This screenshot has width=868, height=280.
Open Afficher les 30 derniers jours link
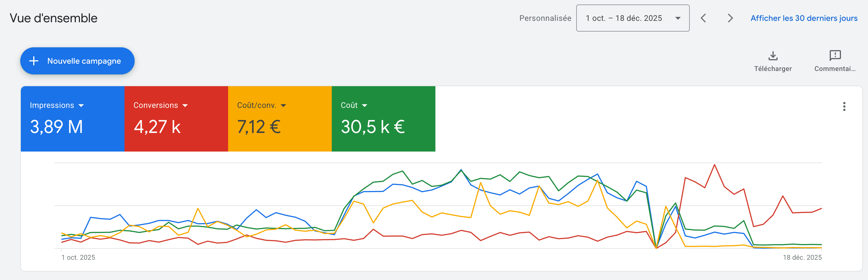pos(804,18)
